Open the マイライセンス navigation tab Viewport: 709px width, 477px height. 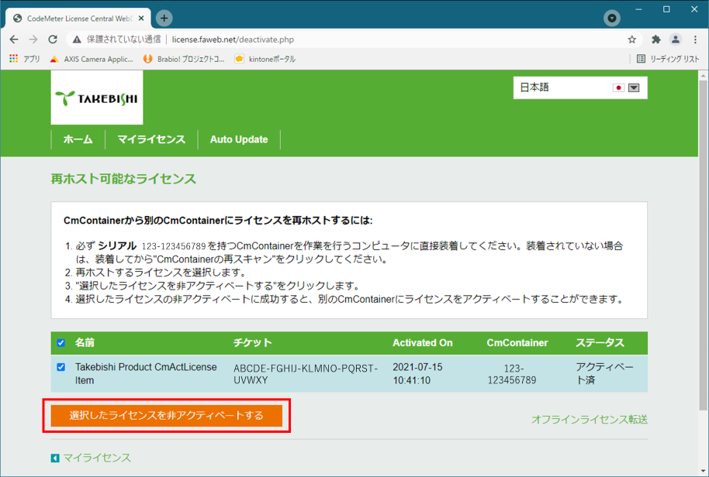[150, 140]
